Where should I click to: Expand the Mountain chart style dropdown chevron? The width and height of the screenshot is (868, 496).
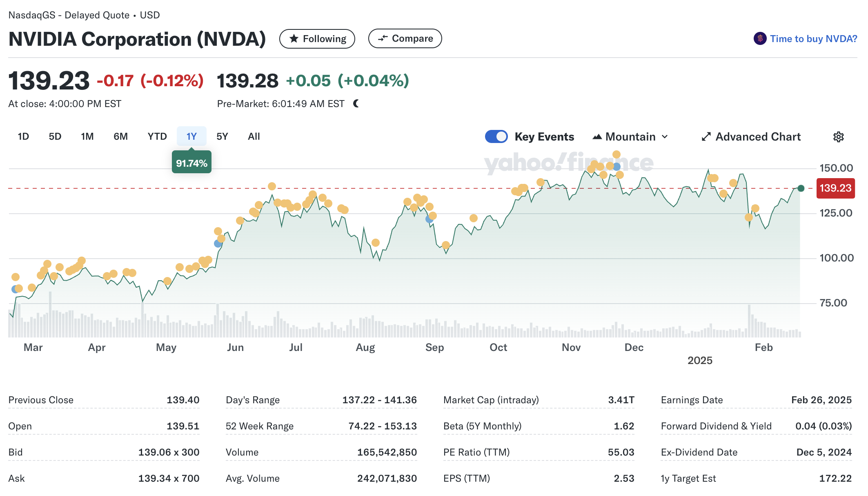pyautogui.click(x=665, y=137)
